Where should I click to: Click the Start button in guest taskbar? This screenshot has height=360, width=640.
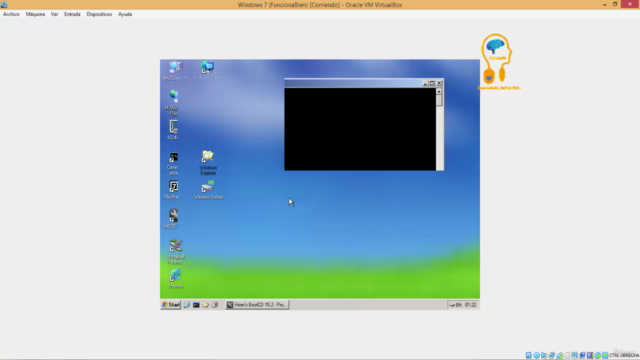[x=171, y=305]
